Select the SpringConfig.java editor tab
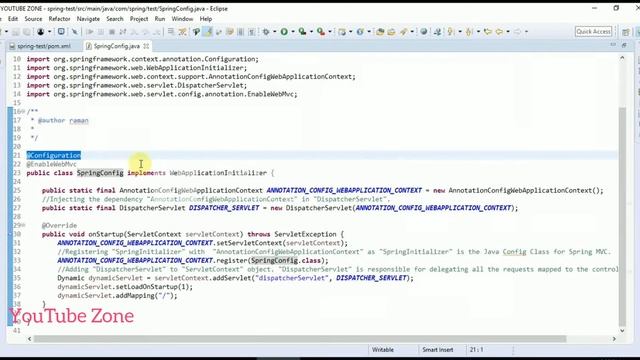 pos(116,46)
